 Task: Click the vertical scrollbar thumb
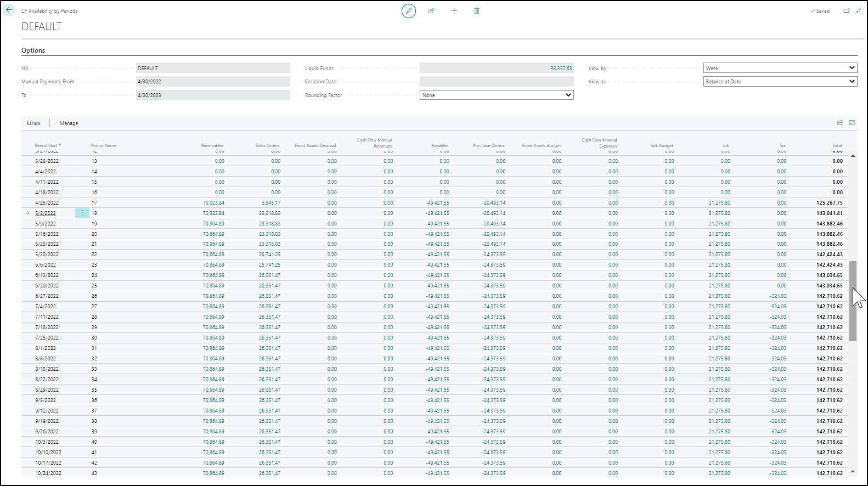click(x=853, y=301)
